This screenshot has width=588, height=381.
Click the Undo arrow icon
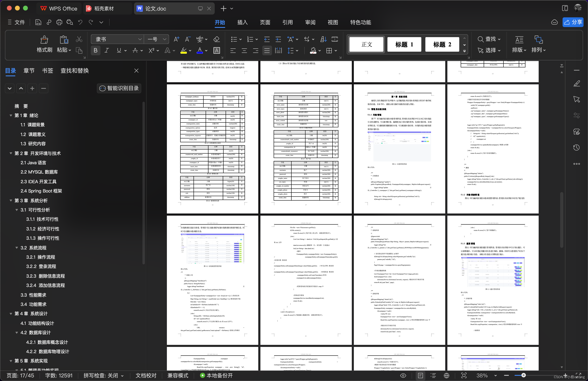click(80, 22)
